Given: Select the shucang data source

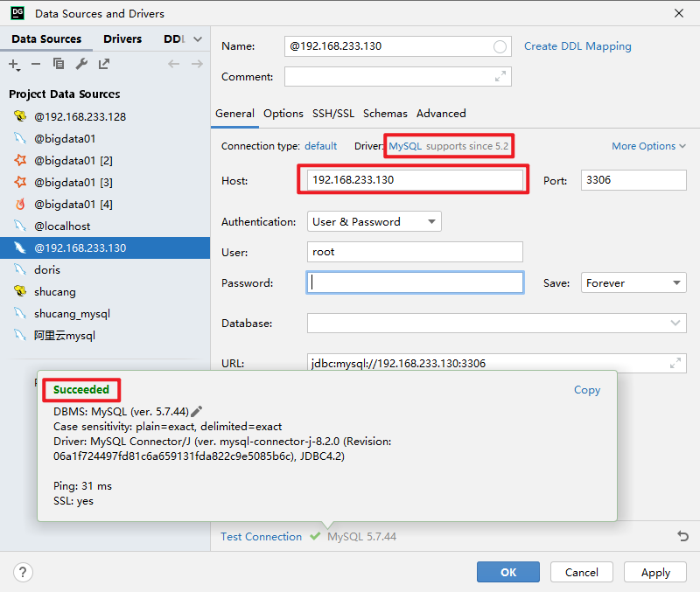Looking at the screenshot, I should [105, 291].
